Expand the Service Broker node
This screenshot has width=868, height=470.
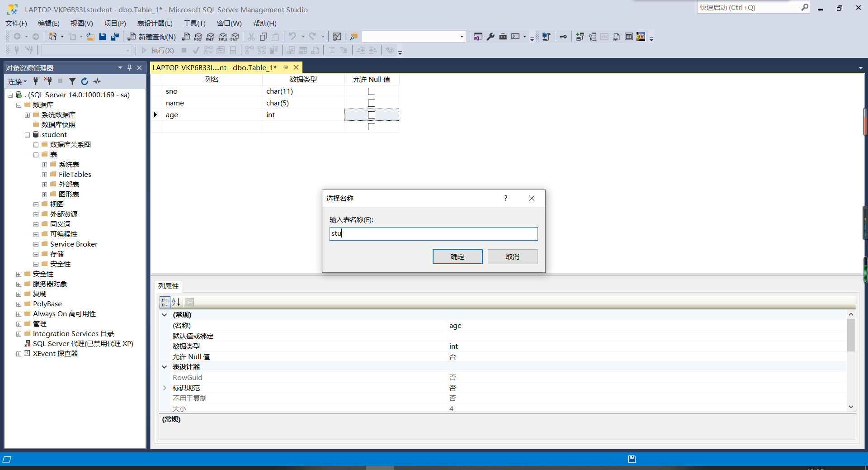[36, 244]
